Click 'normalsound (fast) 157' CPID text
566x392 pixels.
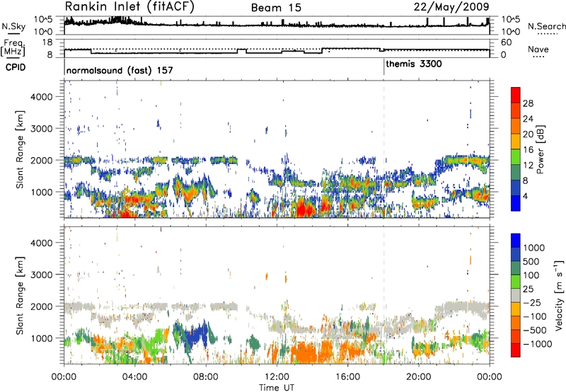click(120, 70)
